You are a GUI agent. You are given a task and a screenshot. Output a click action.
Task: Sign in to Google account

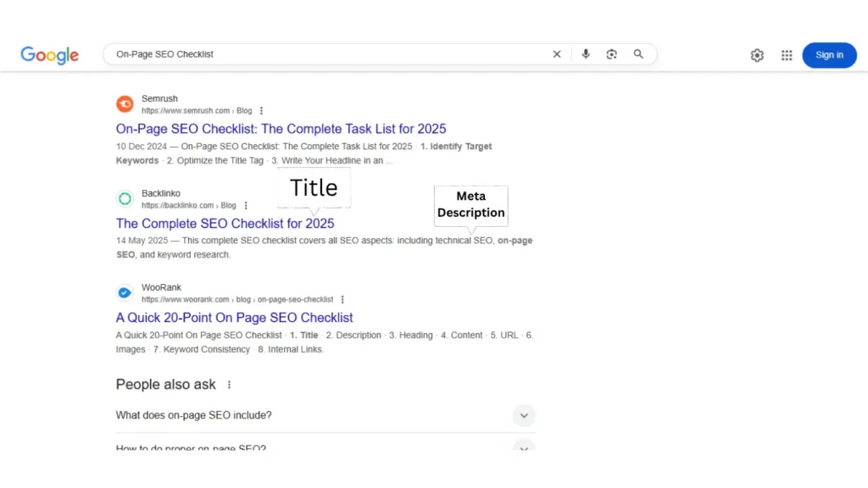click(829, 55)
